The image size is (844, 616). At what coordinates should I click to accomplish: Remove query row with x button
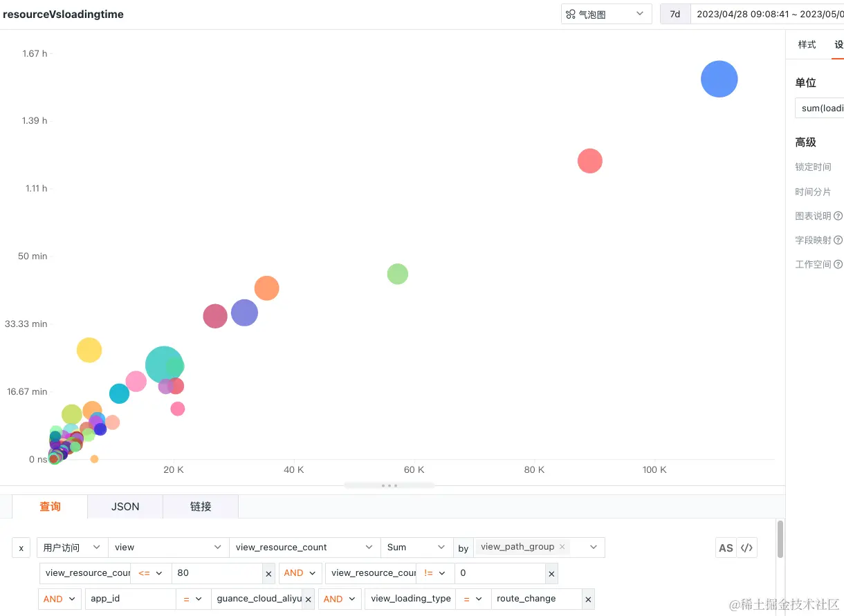(x=21, y=548)
